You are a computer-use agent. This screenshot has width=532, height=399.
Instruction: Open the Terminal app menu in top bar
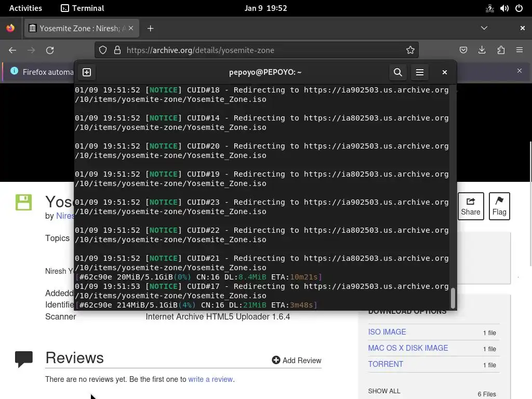point(83,8)
